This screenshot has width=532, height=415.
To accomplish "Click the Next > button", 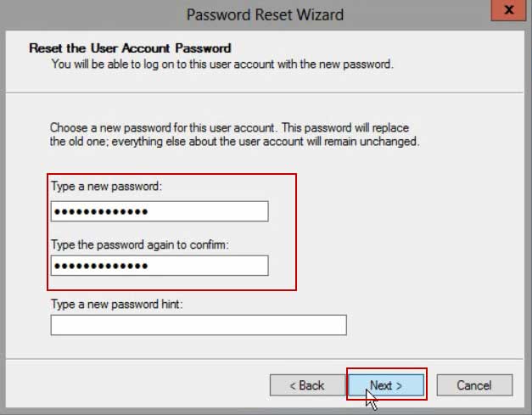I will click(386, 385).
